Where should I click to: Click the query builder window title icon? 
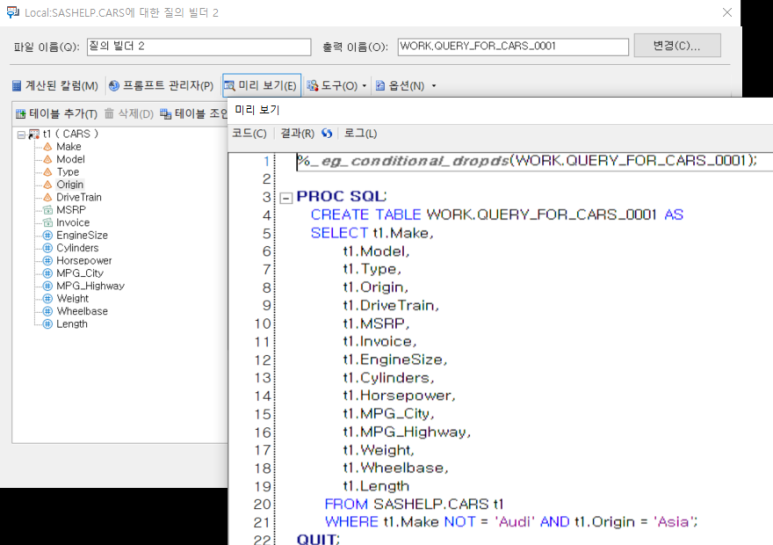13,12
